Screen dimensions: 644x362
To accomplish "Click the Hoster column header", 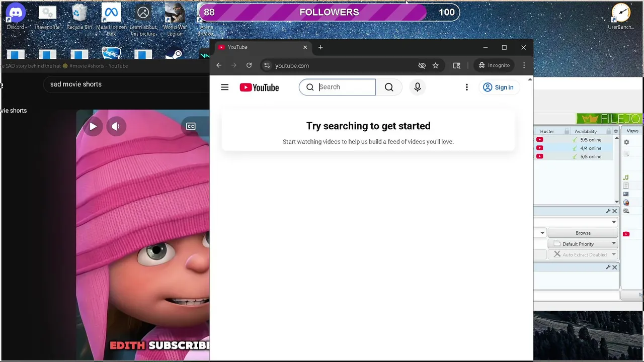I will 547,131.
